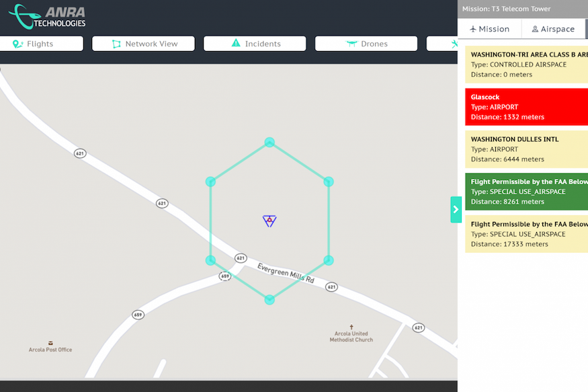
Task: Click the ANRA Technologies logo
Action: click(x=47, y=17)
